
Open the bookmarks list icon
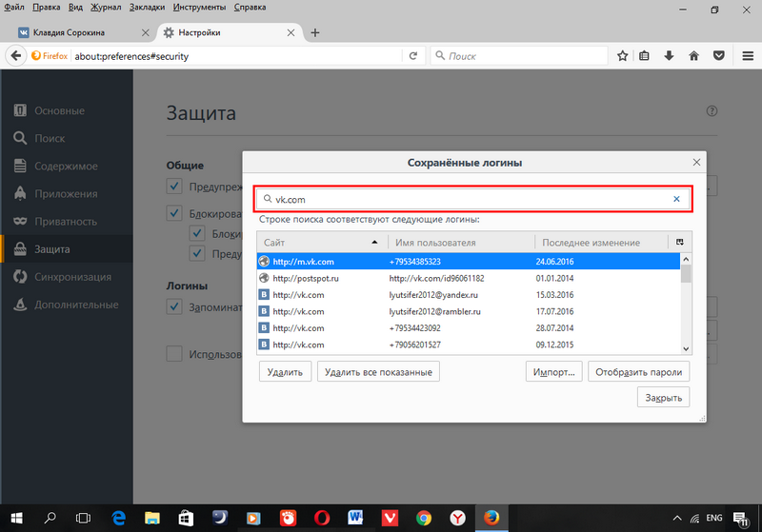(x=645, y=56)
